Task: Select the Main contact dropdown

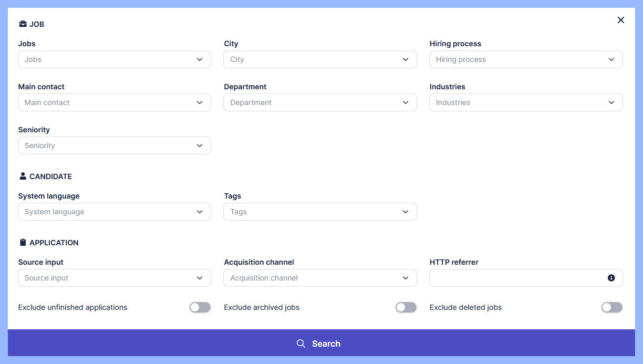Action: [x=114, y=102]
